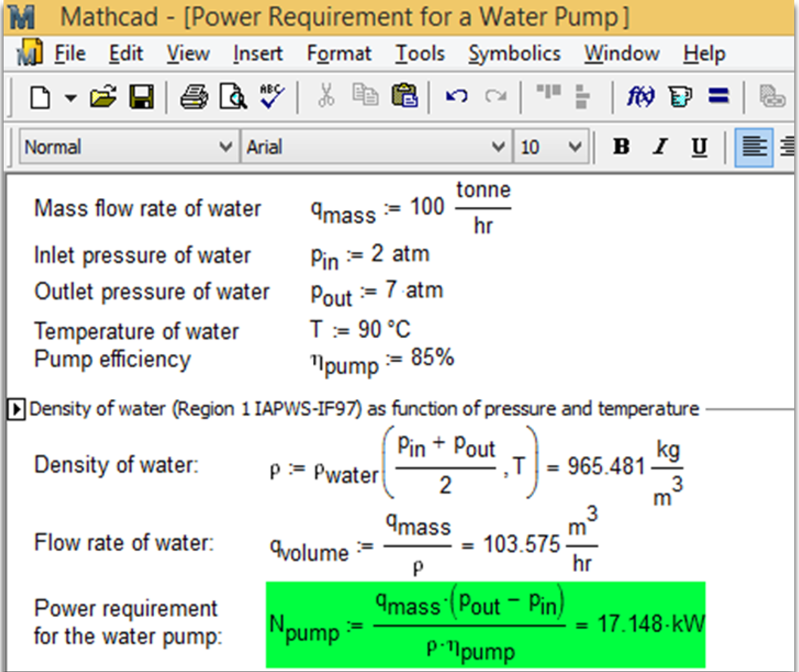Click the Copy icon
The height and width of the screenshot is (672, 799).
(x=365, y=96)
